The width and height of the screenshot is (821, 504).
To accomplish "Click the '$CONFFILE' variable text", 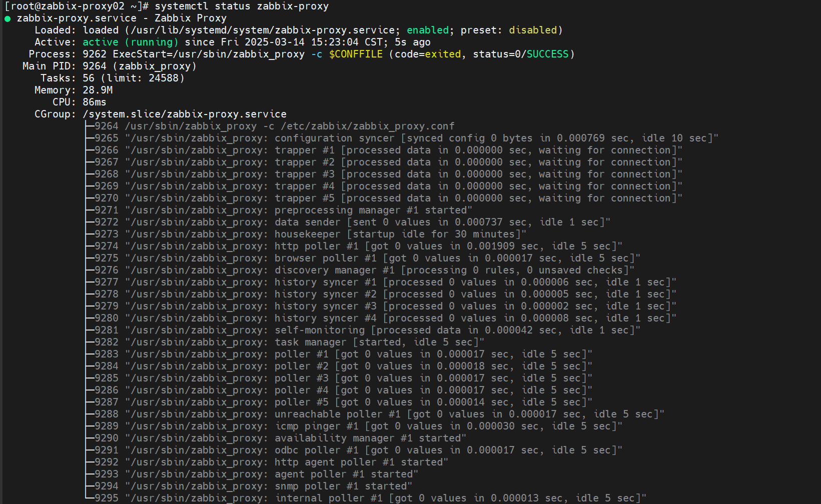I will 356,54.
